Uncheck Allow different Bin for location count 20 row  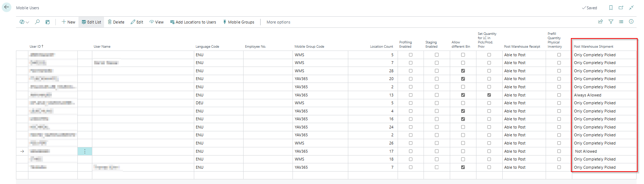pyautogui.click(x=463, y=79)
